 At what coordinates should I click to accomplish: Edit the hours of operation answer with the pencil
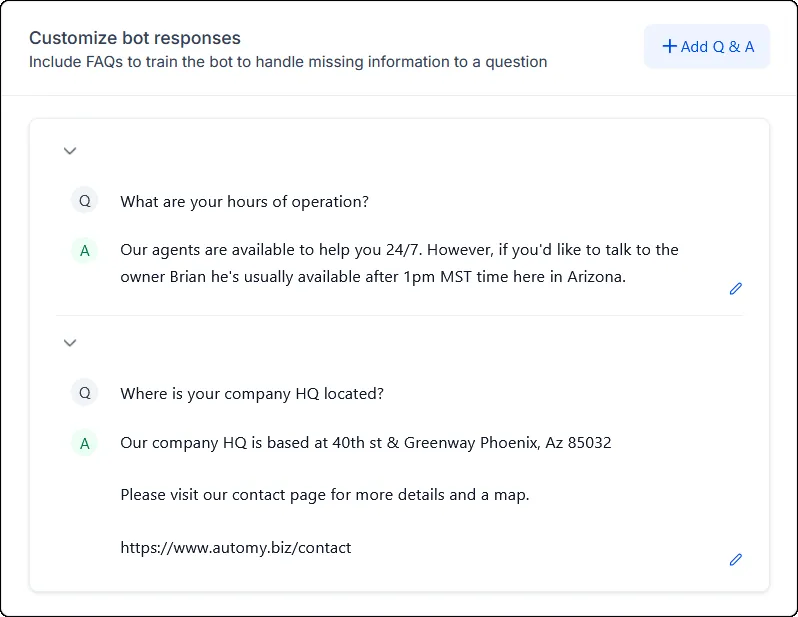735,289
